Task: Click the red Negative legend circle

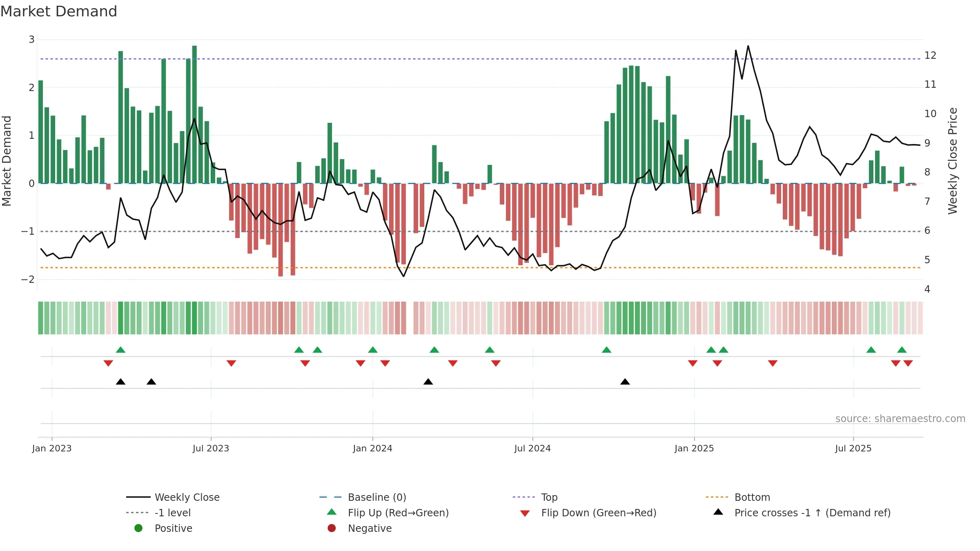Action: (x=332, y=528)
